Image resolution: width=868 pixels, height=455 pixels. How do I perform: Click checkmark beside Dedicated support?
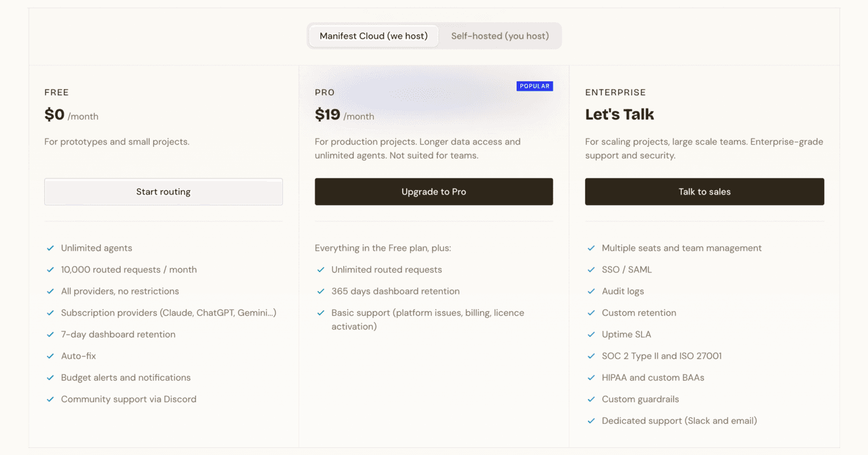(591, 421)
